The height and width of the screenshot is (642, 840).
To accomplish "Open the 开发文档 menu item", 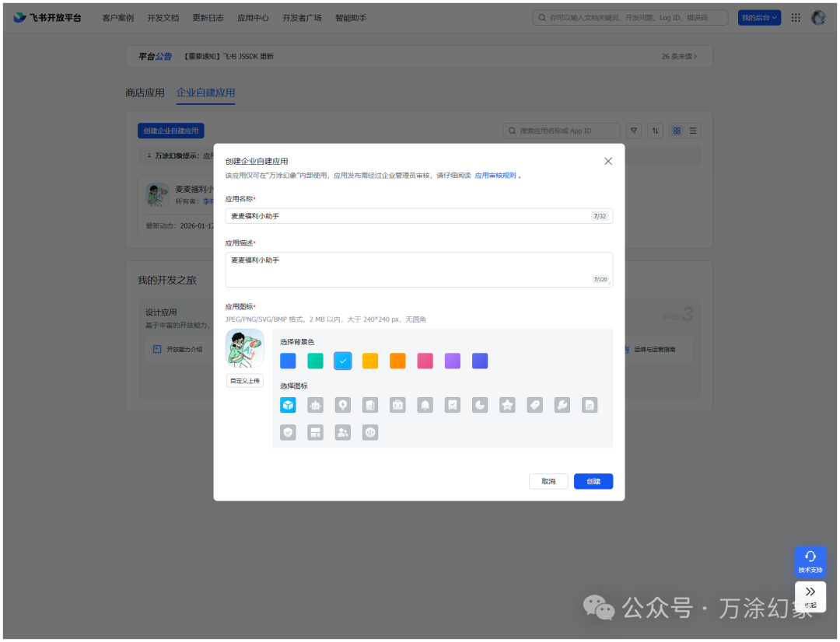I will [163, 17].
